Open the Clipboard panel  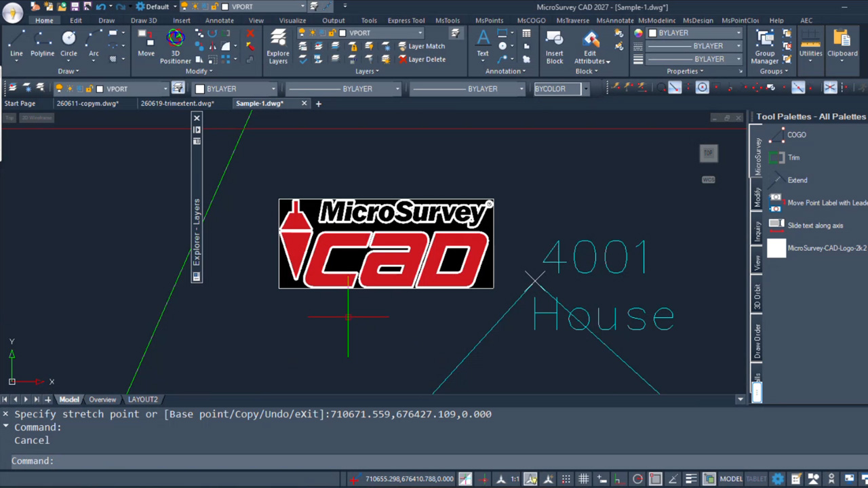842,45
